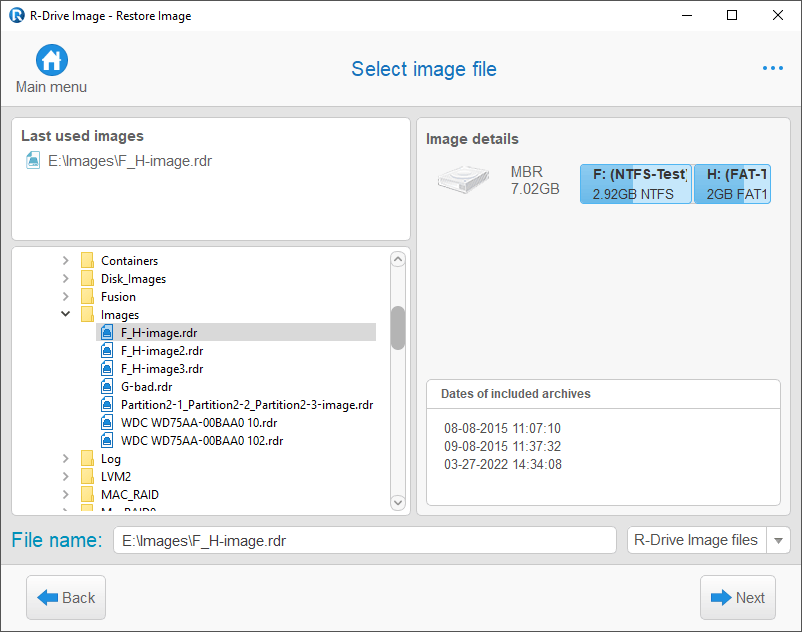Expand the Disk_Images folder
Viewport: 802px width, 632px height.
pyautogui.click(x=65, y=278)
